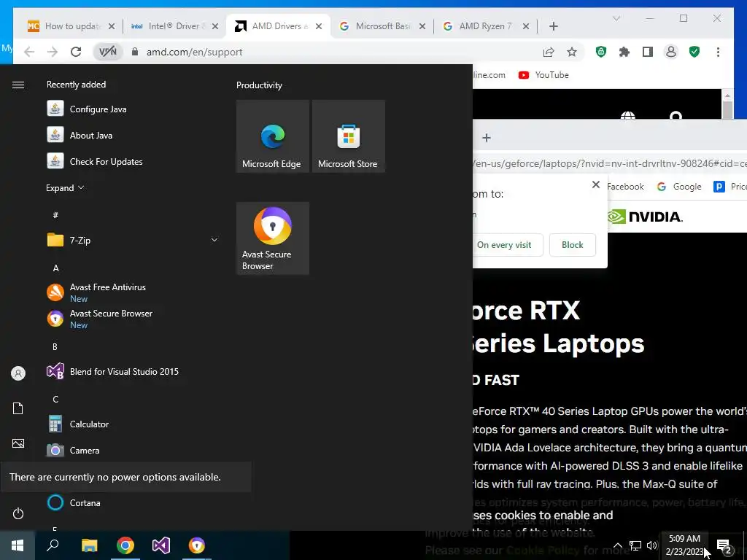The image size is (747, 560).
Task: Open a new tab in Chrome
Action: (x=553, y=26)
